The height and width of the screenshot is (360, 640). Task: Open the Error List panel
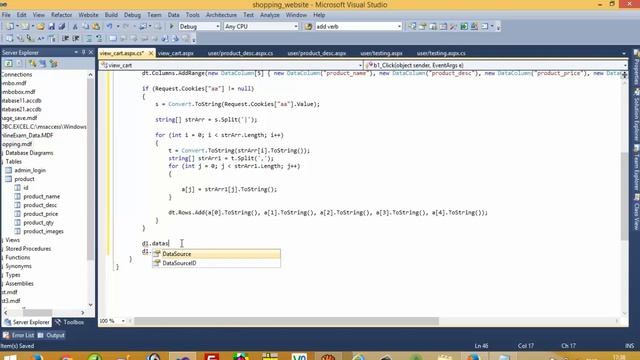pyautogui.click(x=19, y=336)
